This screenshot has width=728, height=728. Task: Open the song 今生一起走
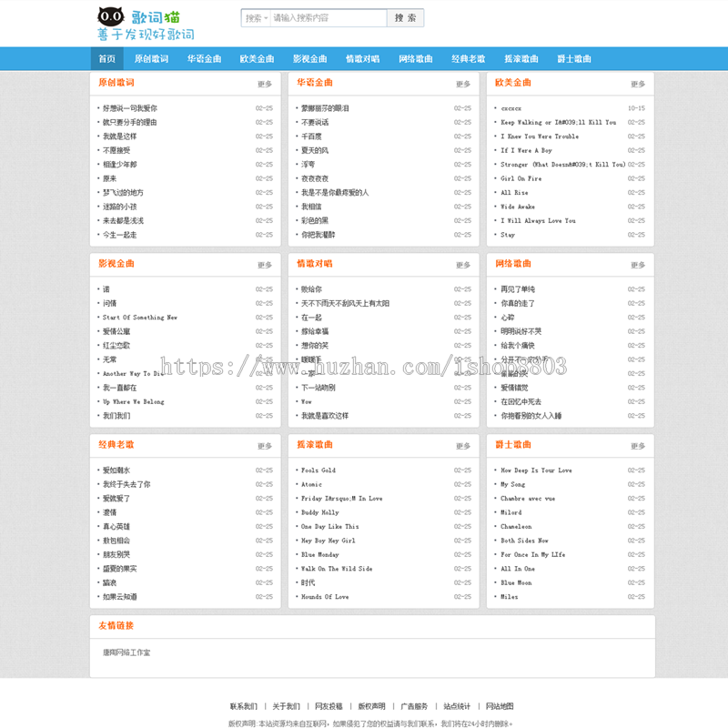120,235
